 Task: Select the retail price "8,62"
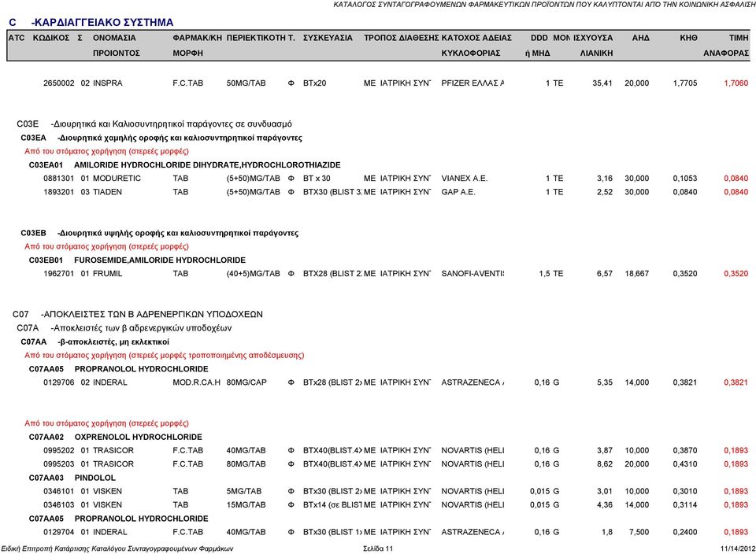click(605, 464)
